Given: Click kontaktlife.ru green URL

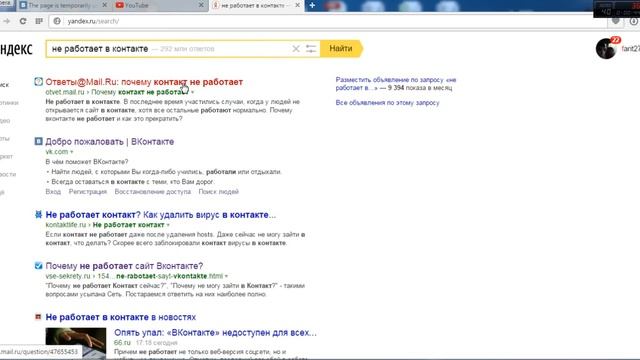Looking at the screenshot, I should point(66,225).
